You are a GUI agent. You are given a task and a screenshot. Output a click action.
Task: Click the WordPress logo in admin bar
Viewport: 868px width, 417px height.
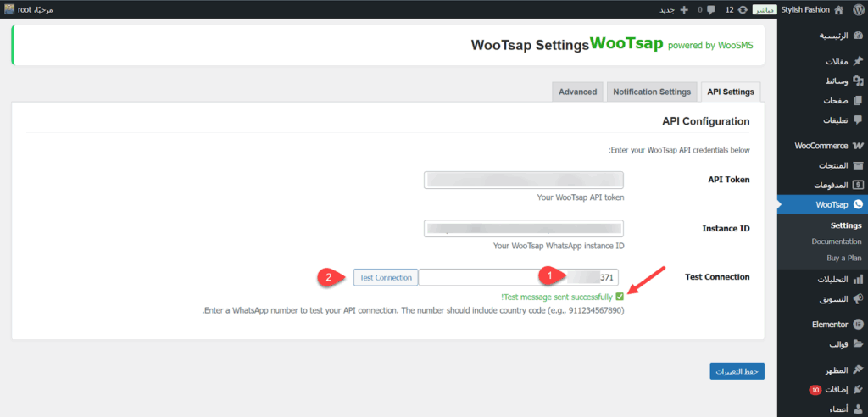[858, 9]
